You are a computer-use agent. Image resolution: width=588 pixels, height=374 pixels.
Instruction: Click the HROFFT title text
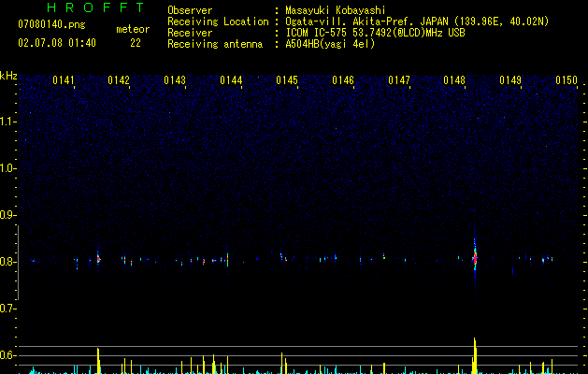click(96, 7)
